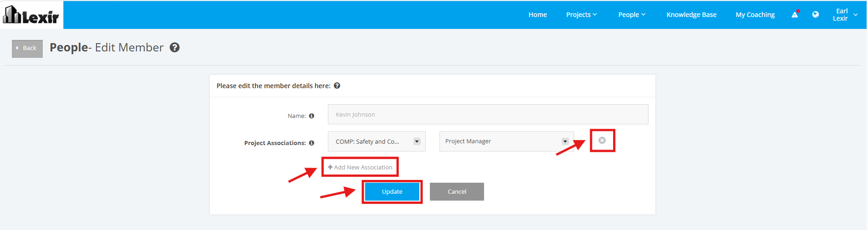
Task: Click info icon beside Name label
Action: 312,116
